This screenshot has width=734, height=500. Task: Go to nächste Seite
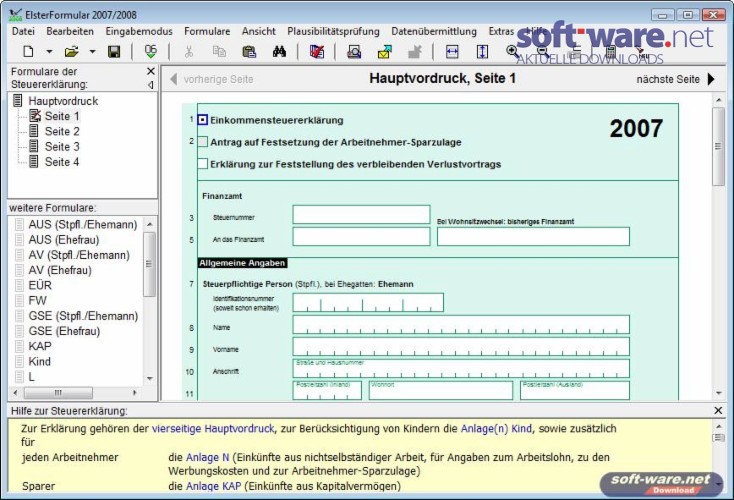click(x=676, y=79)
